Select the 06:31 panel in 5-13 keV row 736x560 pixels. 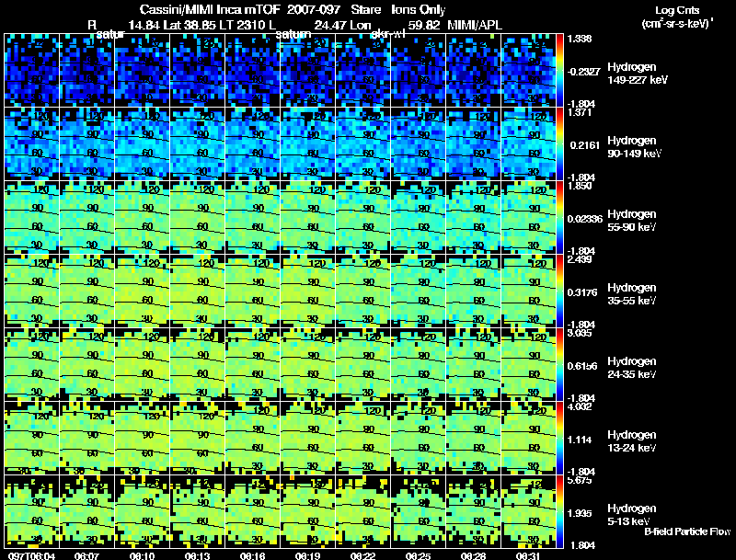(528, 511)
